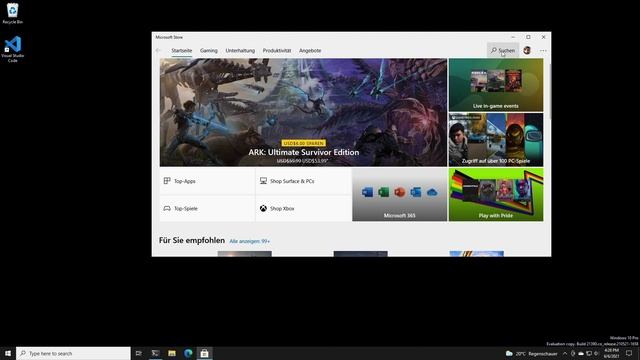Open the Top-Spiele button
640x360 pixels.
[207, 209]
